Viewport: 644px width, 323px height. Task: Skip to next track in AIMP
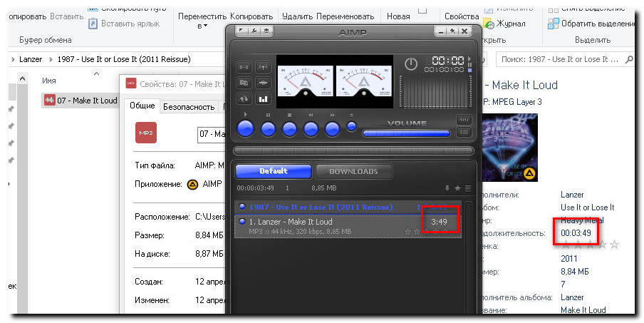click(x=332, y=129)
